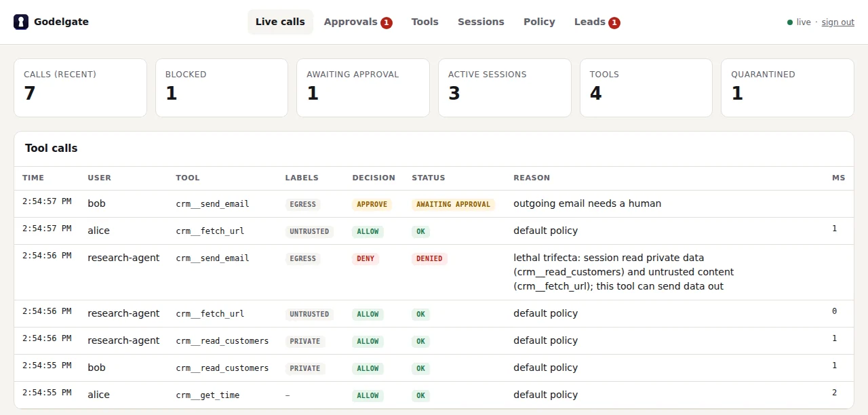Click the lethal trifecta reason text

pos(623,272)
